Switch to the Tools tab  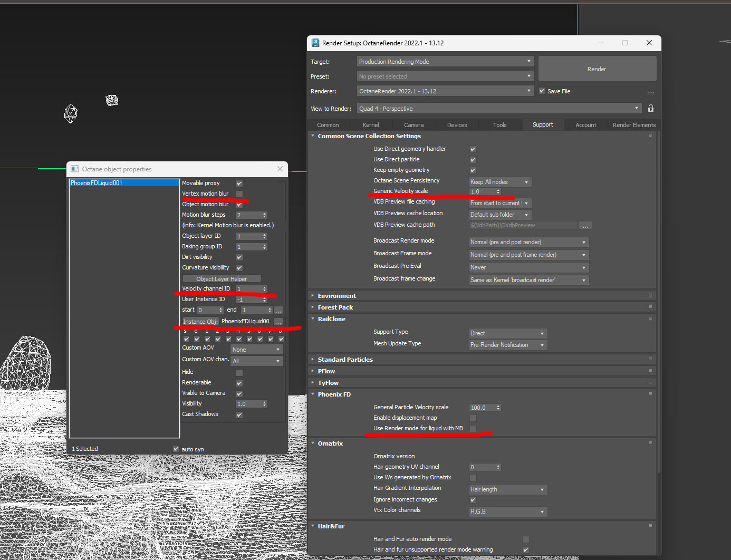coord(500,125)
